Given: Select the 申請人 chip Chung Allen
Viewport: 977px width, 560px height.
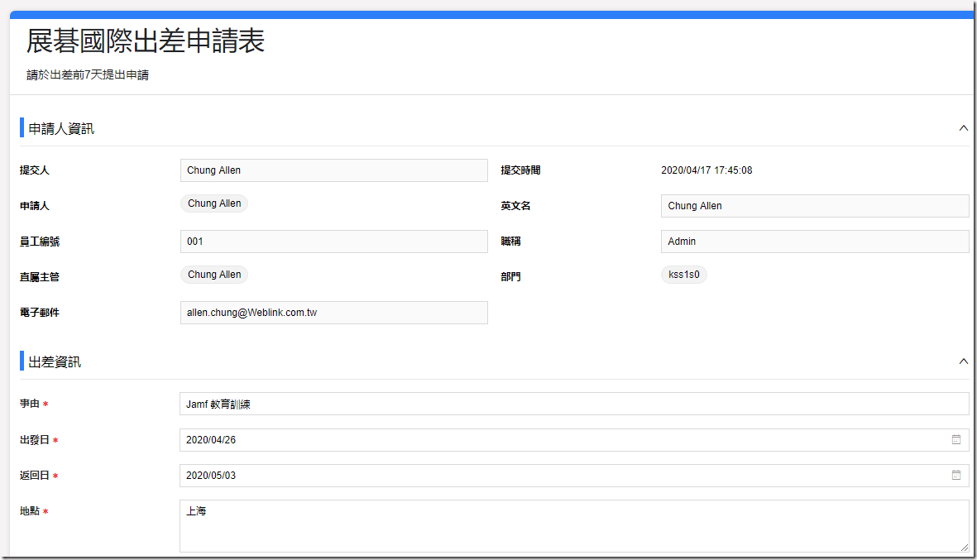Looking at the screenshot, I should click(214, 203).
